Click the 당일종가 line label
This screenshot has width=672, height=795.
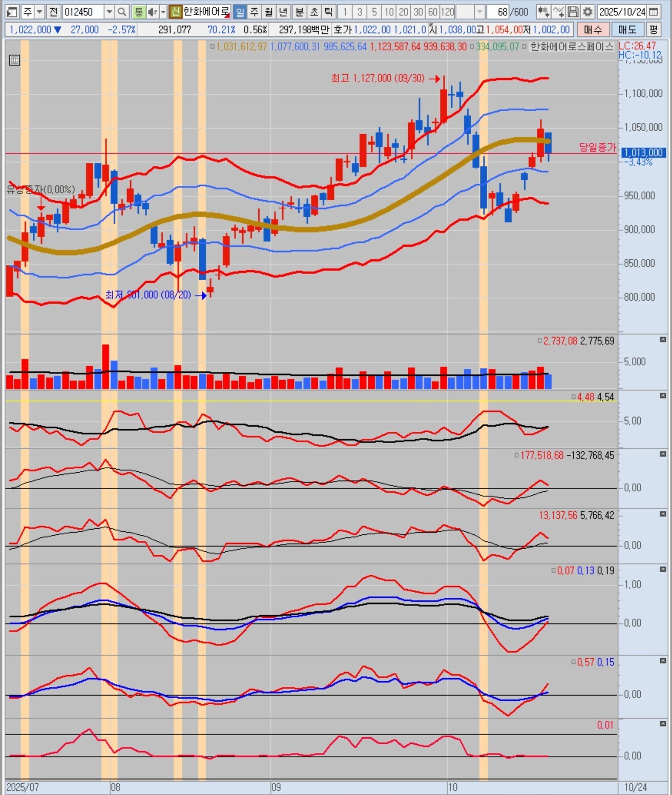[597, 148]
